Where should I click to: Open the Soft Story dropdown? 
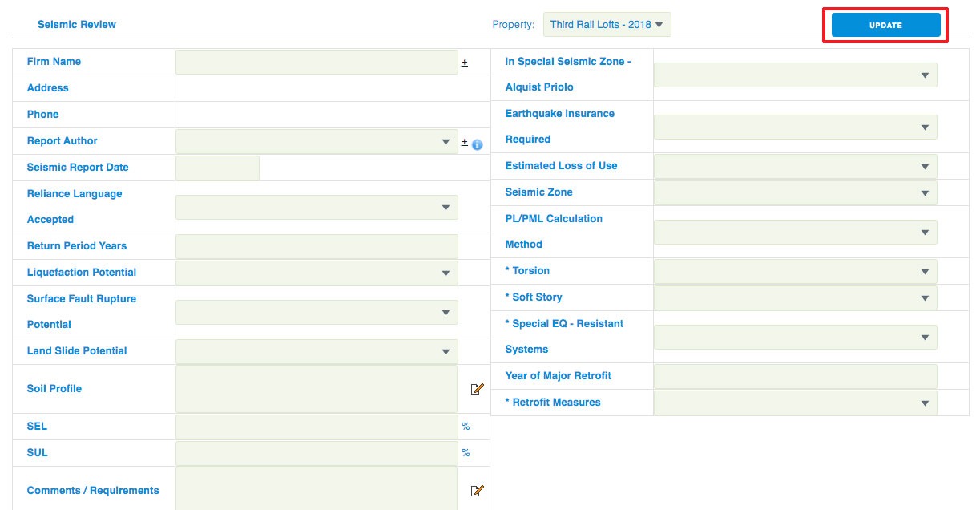coord(796,297)
